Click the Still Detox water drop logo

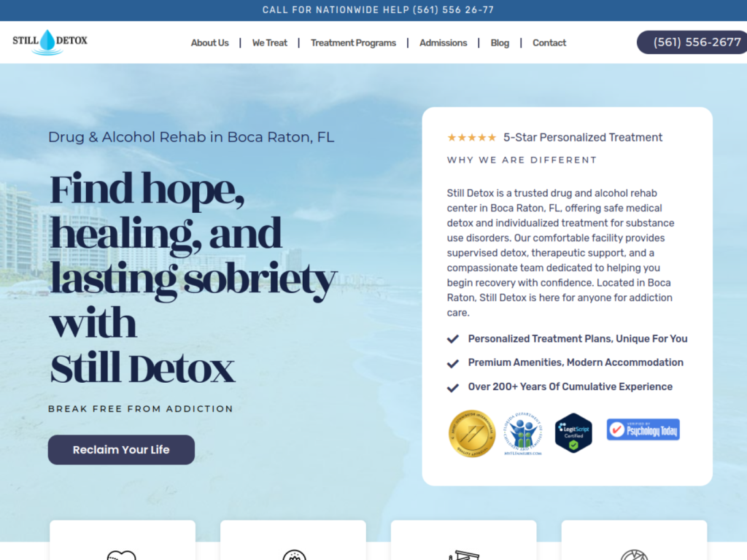point(50,42)
